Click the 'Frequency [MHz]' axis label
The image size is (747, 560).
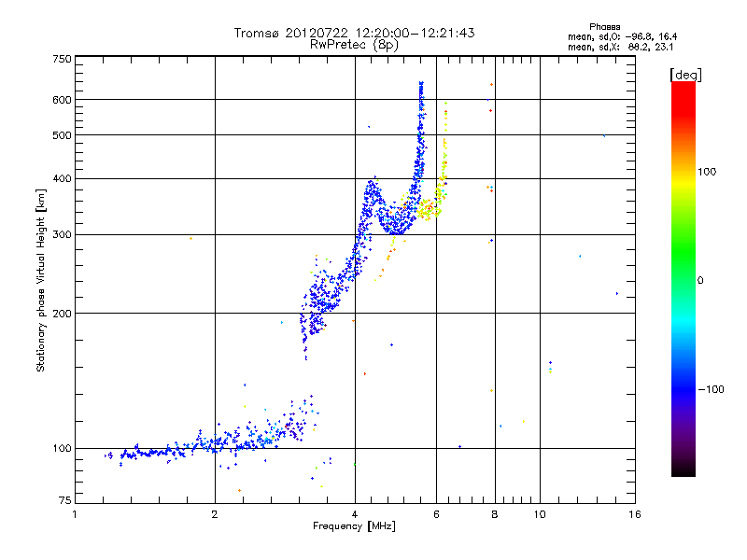coord(354,526)
